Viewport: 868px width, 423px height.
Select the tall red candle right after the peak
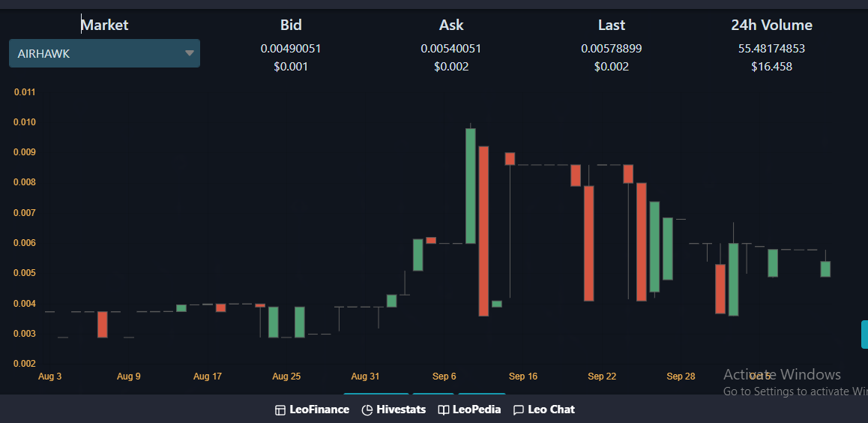483,231
